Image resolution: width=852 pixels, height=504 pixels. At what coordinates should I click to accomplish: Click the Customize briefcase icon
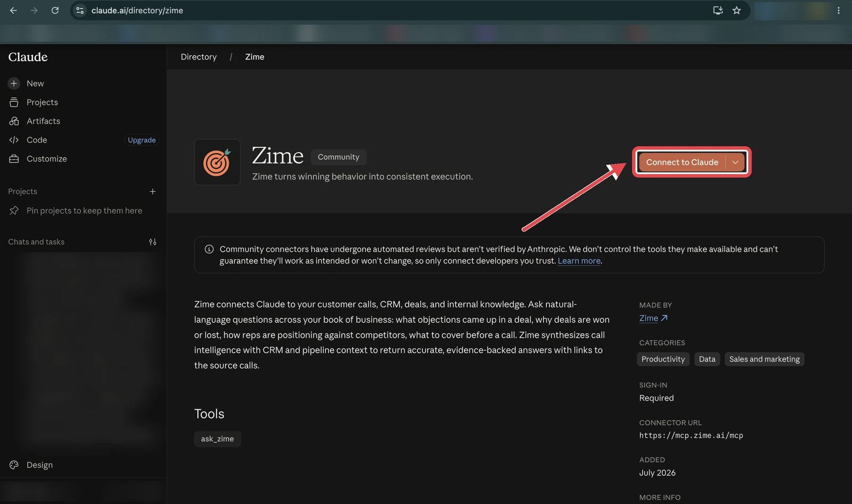click(14, 159)
